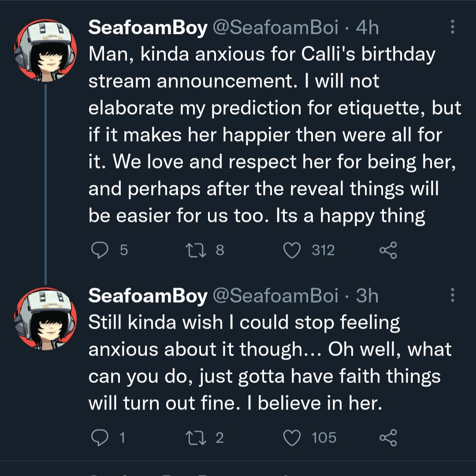Like the second tweet with 105 likes

tap(291, 437)
